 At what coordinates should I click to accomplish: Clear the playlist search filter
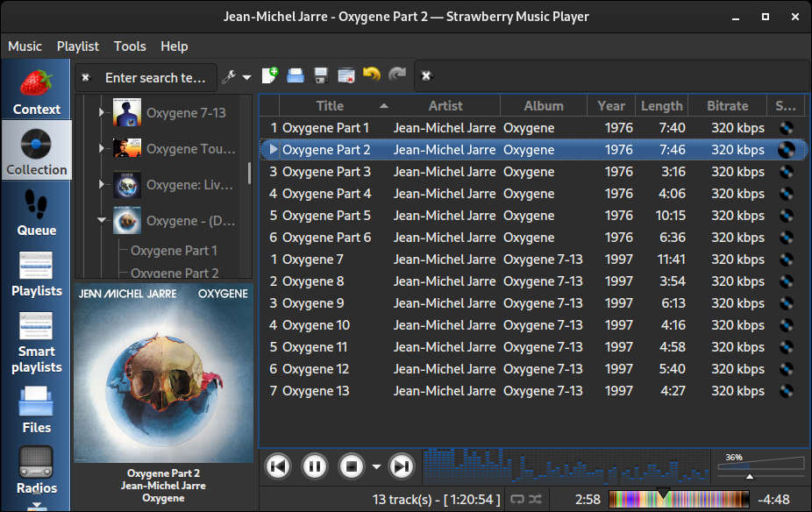(x=426, y=76)
